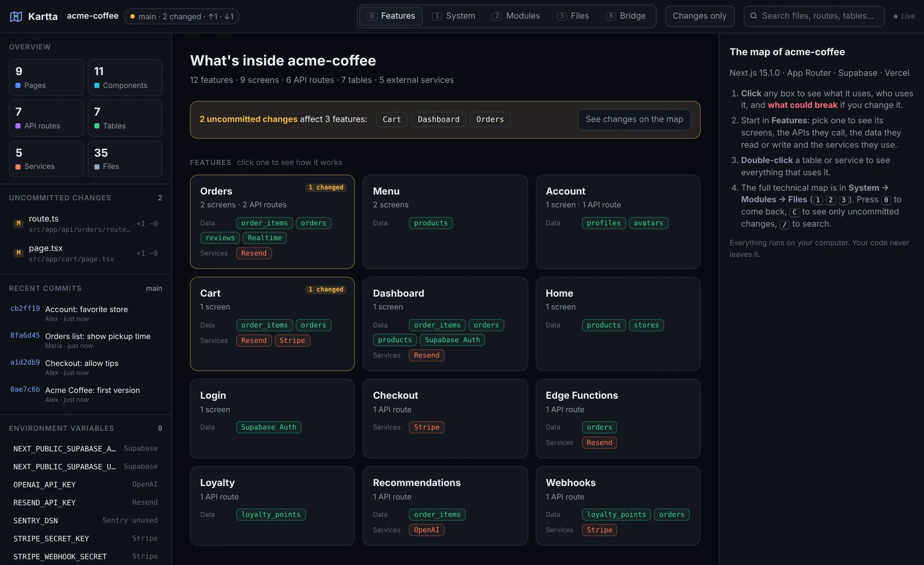This screenshot has height=565, width=924.
Task: Open the Loyalty feature card
Action: (x=272, y=506)
